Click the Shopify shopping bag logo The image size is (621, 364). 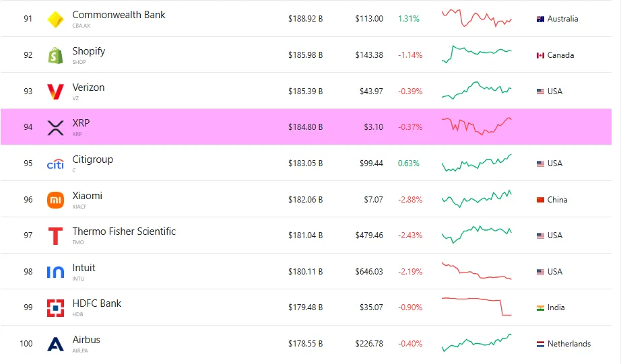55,55
